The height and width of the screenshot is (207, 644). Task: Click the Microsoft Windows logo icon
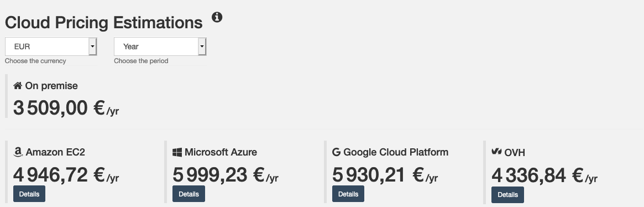coord(177,152)
